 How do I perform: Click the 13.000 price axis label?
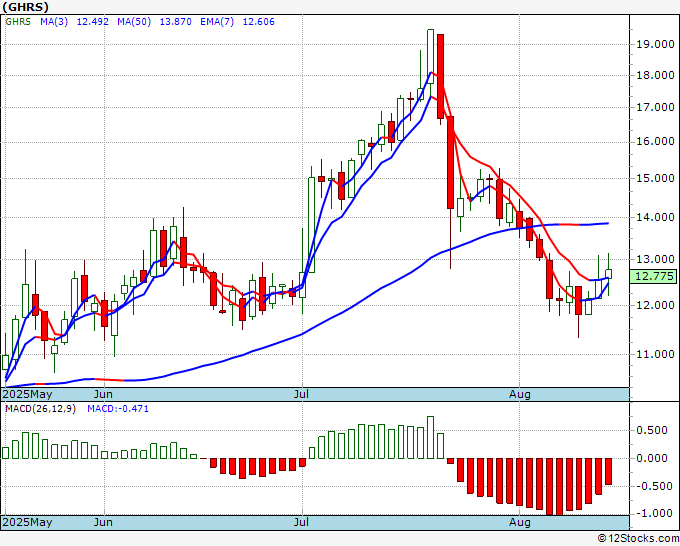pyautogui.click(x=655, y=259)
